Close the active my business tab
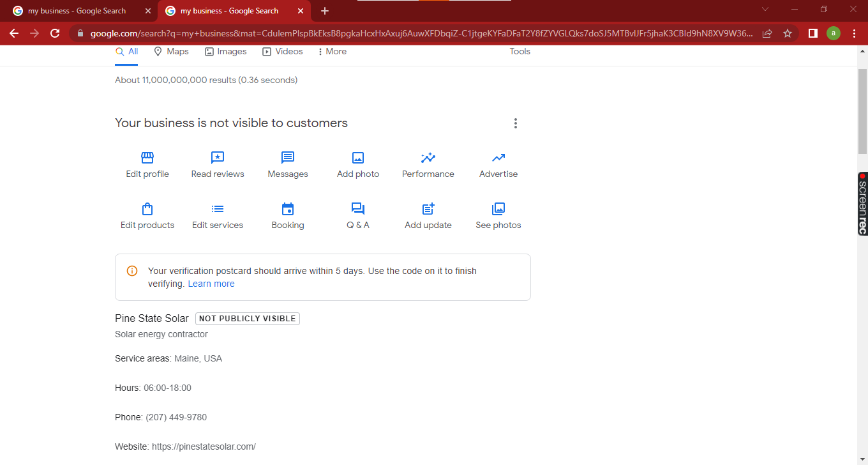868x465 pixels. pyautogui.click(x=301, y=11)
